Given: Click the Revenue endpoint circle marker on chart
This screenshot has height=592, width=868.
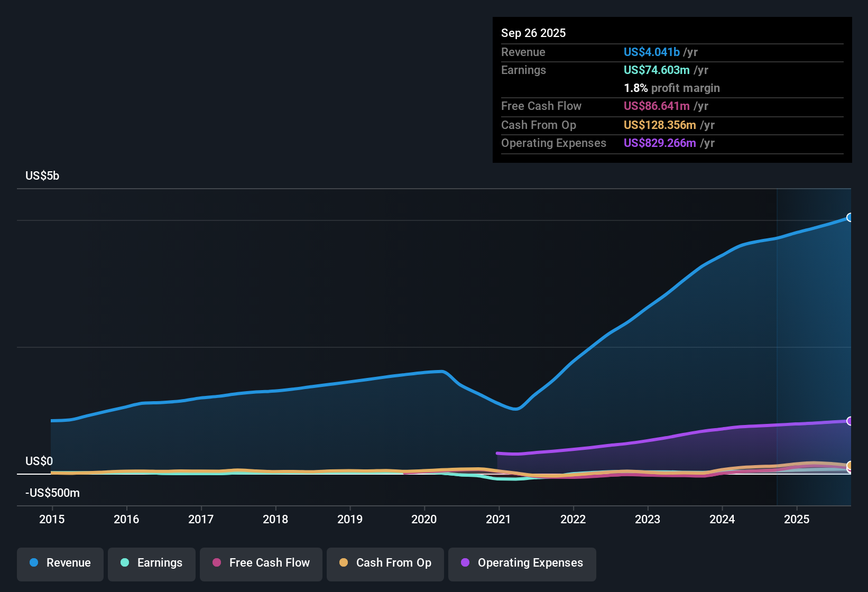Looking at the screenshot, I should point(850,218).
